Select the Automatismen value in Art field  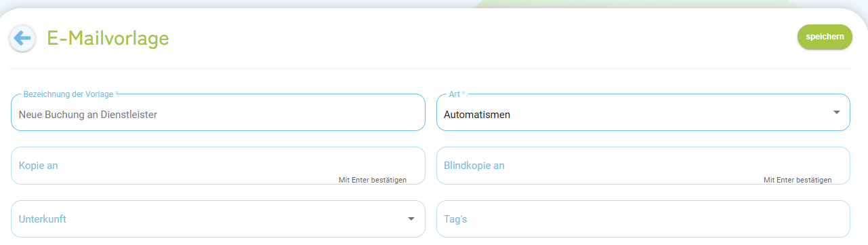(x=477, y=115)
